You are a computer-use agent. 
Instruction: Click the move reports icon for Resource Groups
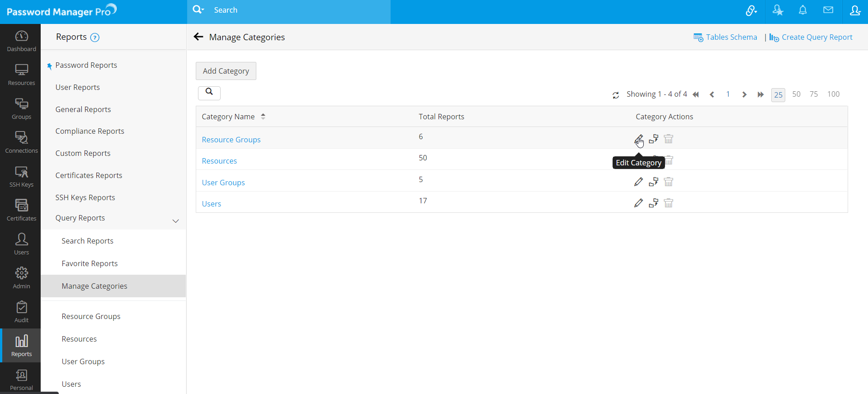pos(653,139)
